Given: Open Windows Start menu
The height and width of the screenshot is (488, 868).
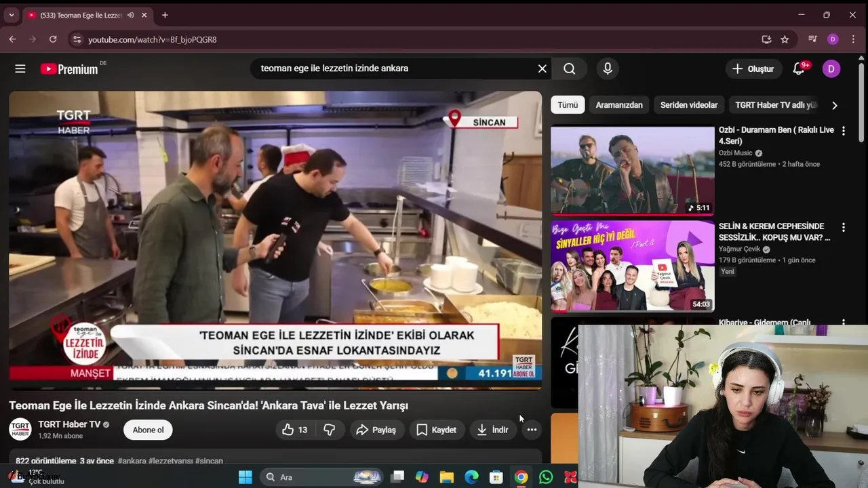Looking at the screenshot, I should click(245, 477).
